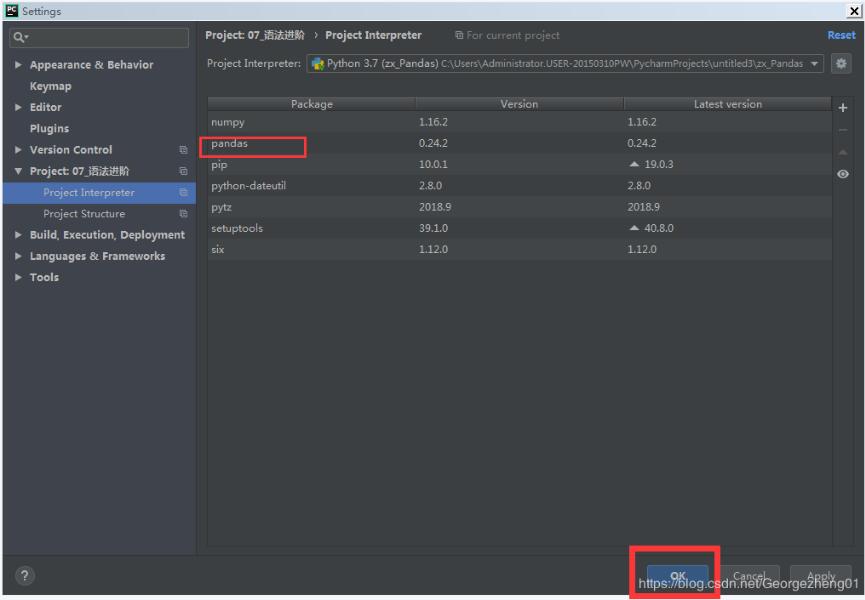Screen dimensions: 865x600
Task: Select the pandas package row
Action: tap(519, 143)
